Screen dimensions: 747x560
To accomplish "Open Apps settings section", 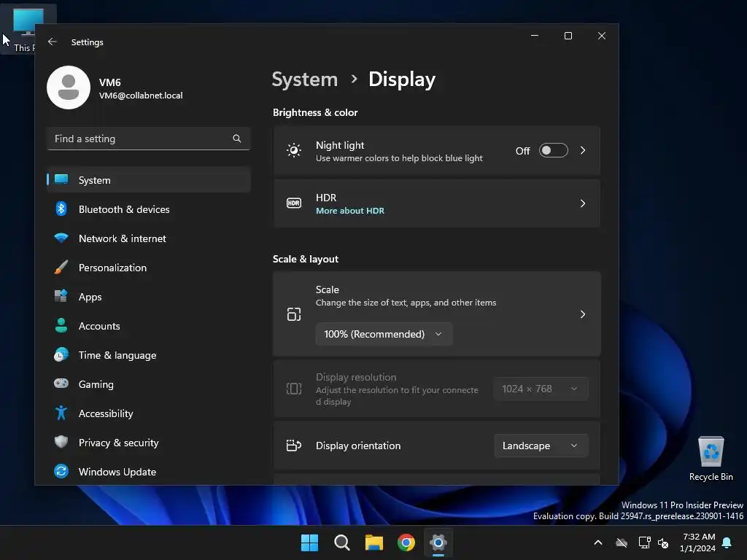I will click(149, 297).
